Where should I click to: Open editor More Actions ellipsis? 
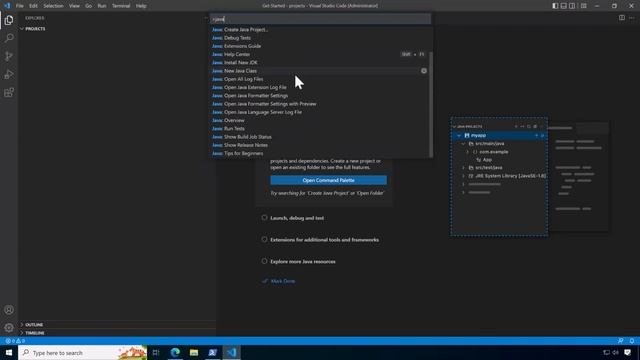tap(632, 18)
